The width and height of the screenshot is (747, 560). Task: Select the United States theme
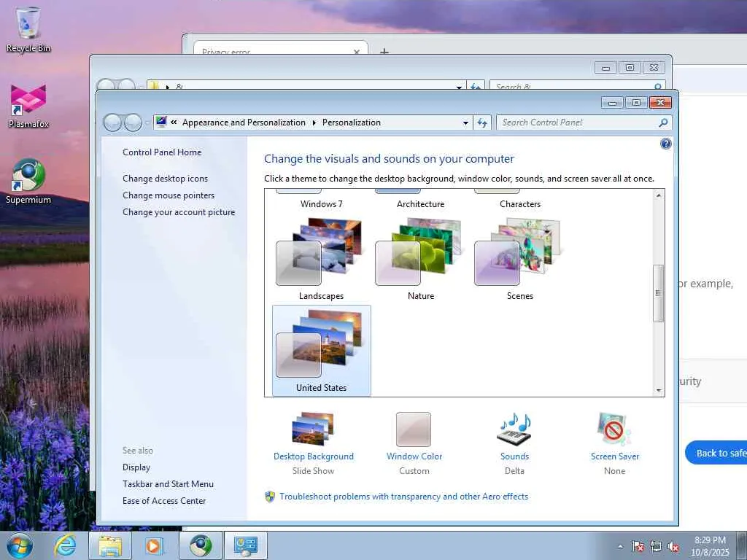(321, 351)
